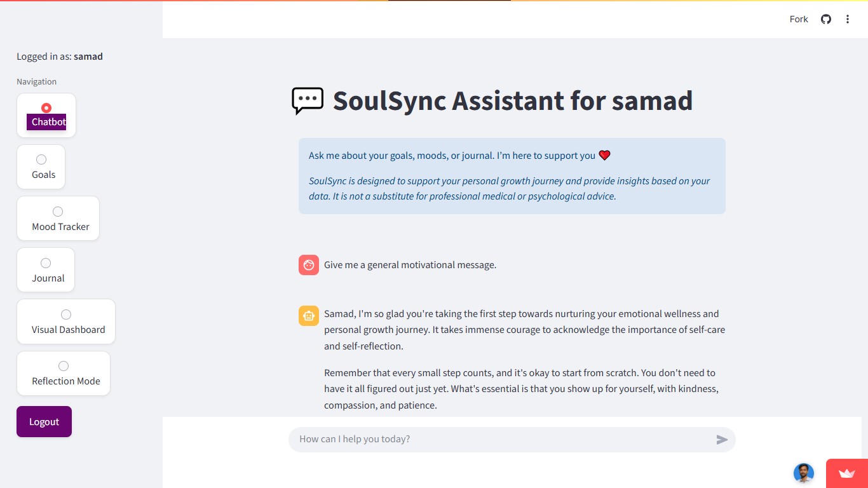Click the GitHub icon in header
The width and height of the screenshot is (868, 488).
coord(826,19)
